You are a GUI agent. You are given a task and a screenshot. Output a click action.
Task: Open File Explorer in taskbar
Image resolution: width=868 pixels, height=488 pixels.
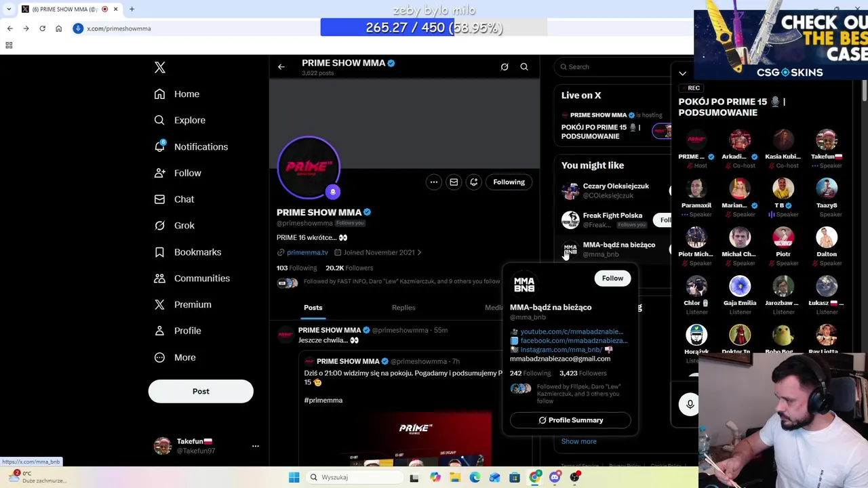coord(455,477)
